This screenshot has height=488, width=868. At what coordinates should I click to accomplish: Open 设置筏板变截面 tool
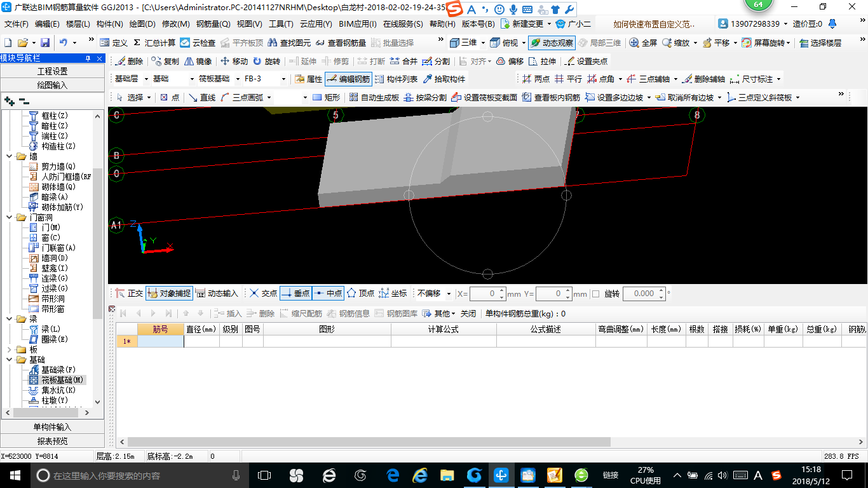[484, 98]
